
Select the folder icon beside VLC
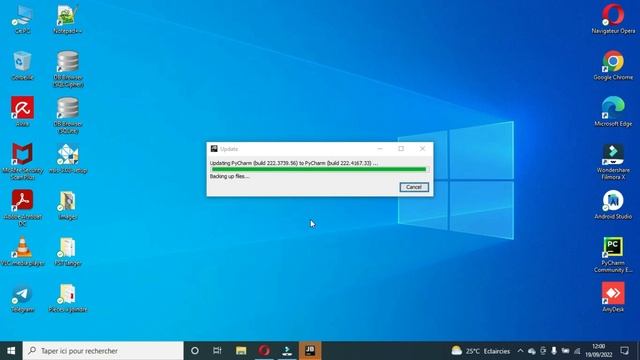tap(68, 251)
